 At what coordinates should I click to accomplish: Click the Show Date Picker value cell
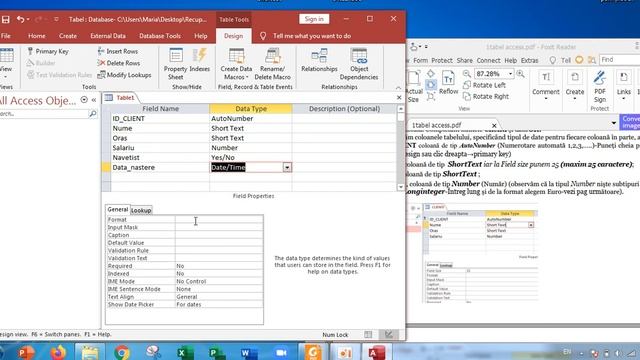pos(219,304)
